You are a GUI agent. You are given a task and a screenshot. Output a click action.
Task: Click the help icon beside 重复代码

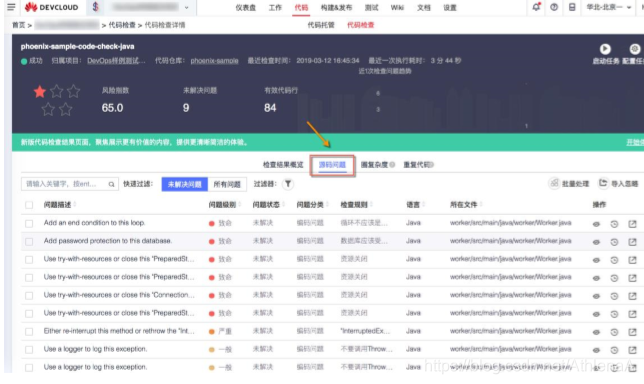[432, 165]
